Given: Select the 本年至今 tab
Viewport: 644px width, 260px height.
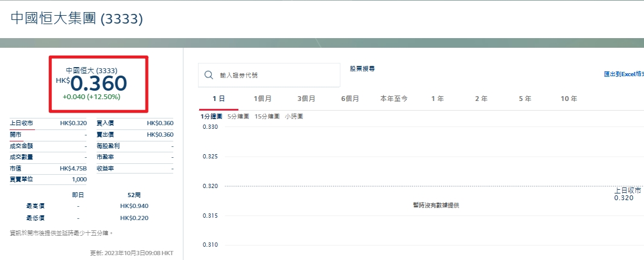Looking at the screenshot, I should 394,99.
